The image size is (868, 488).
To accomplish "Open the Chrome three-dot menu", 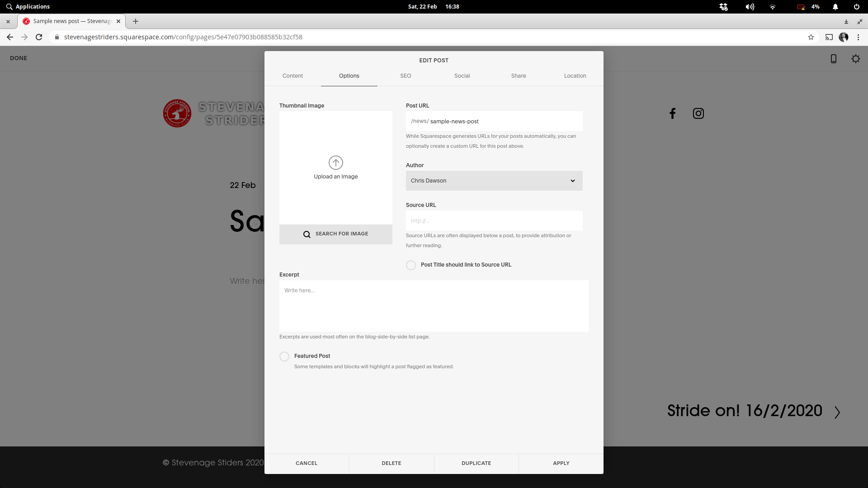I will click(858, 37).
